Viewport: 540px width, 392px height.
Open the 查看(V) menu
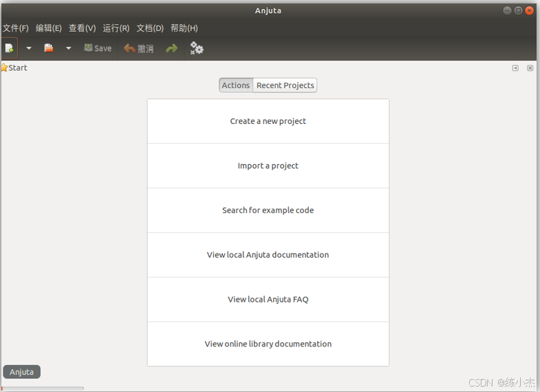82,28
